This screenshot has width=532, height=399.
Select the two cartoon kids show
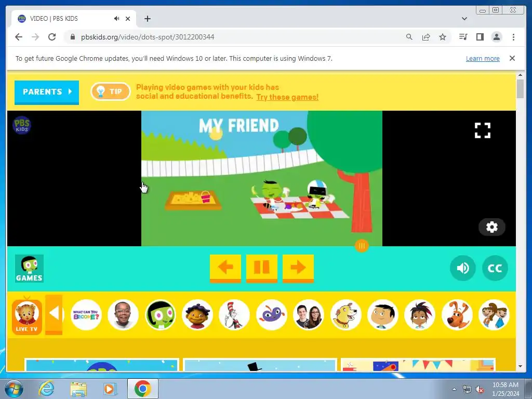(x=494, y=315)
